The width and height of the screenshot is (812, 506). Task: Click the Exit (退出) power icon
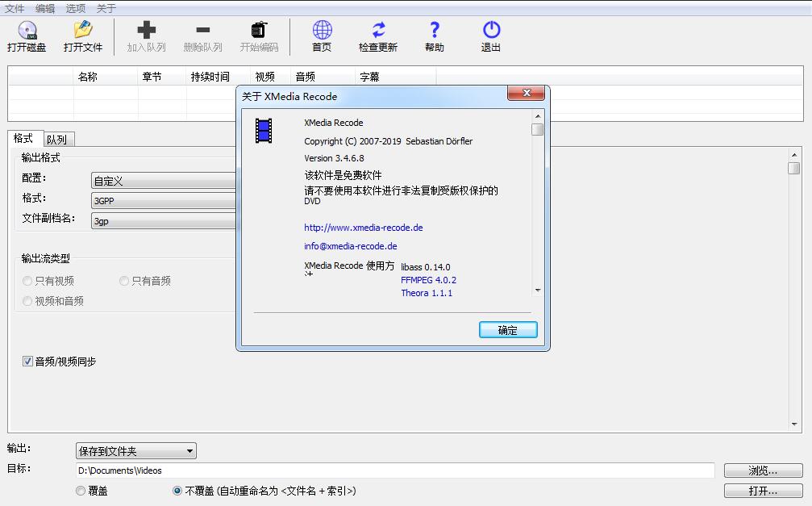click(x=491, y=30)
